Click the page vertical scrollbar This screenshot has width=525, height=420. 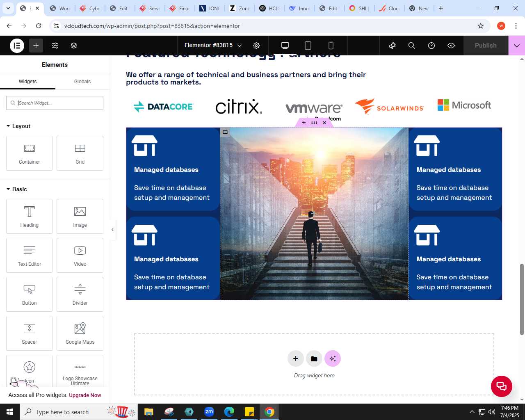pyautogui.click(x=522, y=299)
